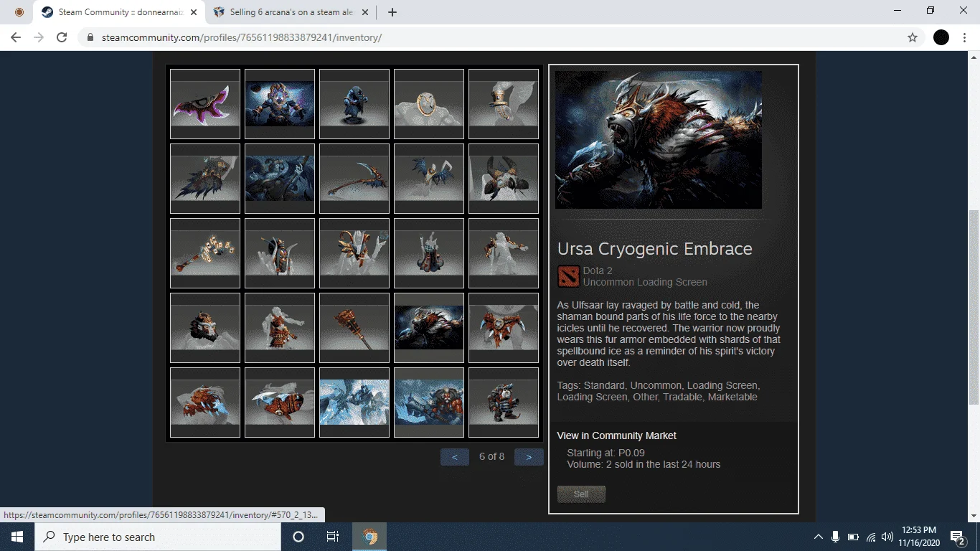The height and width of the screenshot is (551, 980).
Task: Select the purple curved blade item
Action: pyautogui.click(x=205, y=104)
